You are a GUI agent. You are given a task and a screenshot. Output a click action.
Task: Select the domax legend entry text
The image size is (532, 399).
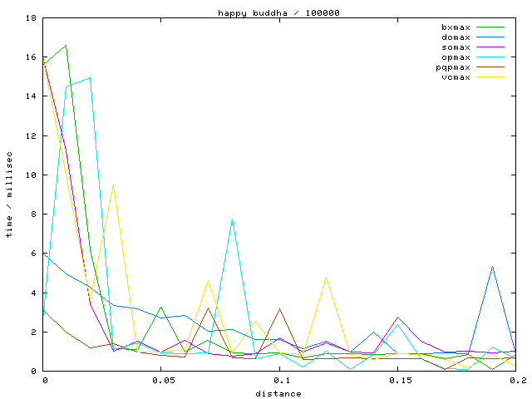click(x=456, y=37)
